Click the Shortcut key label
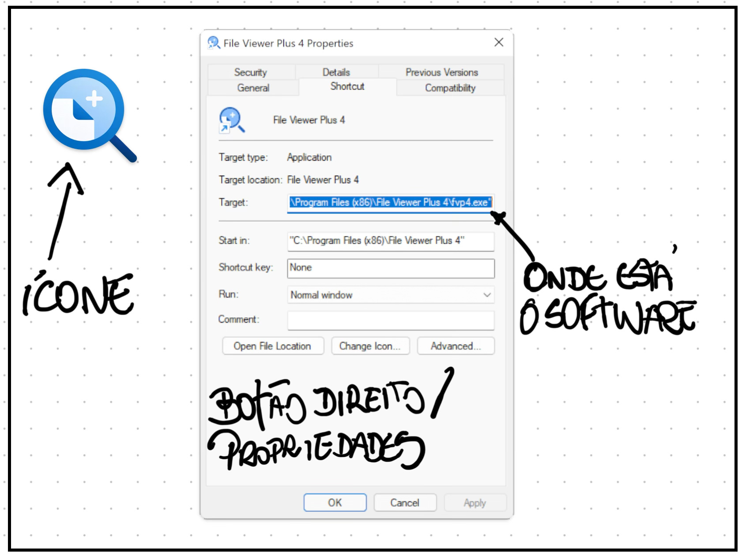Image resolution: width=742 pixels, height=560 pixels. tap(246, 267)
